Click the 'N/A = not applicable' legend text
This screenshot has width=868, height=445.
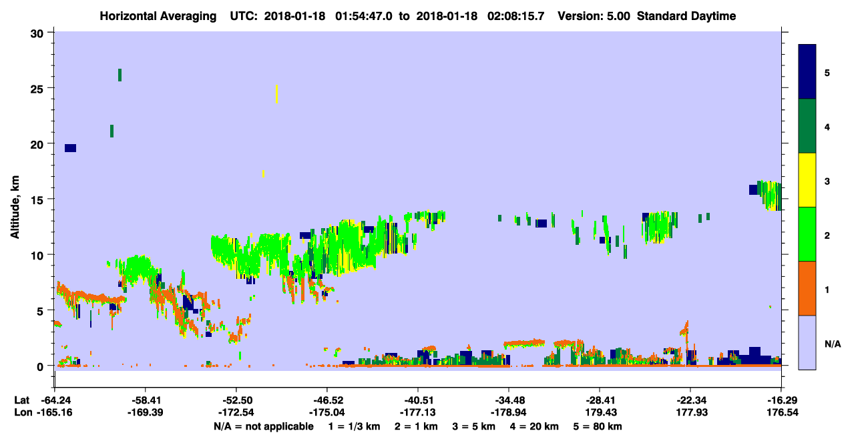pos(263,426)
